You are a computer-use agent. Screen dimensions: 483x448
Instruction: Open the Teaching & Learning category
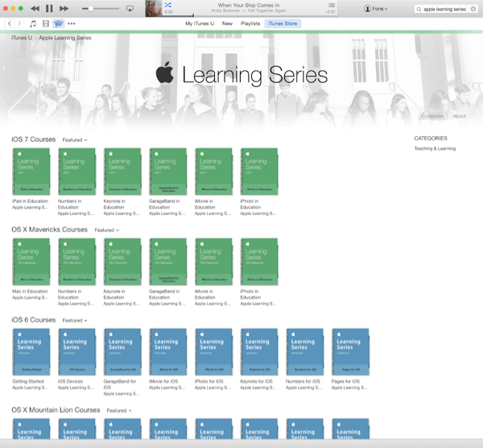(x=435, y=148)
